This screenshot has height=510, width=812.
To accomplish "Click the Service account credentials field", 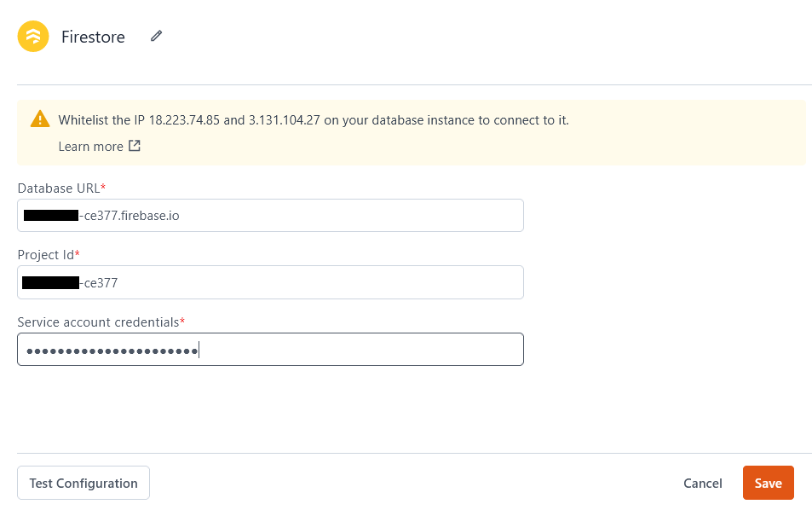I will click(x=270, y=349).
